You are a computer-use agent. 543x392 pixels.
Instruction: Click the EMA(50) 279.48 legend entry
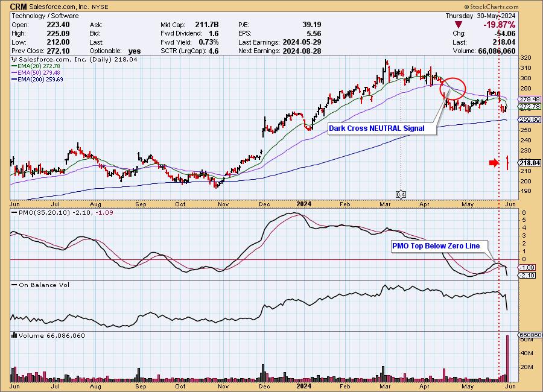(36, 73)
